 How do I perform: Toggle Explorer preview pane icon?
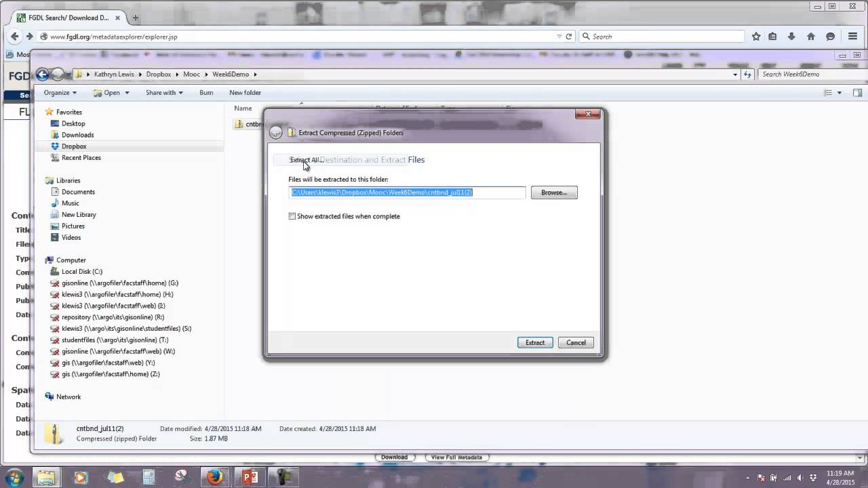click(x=857, y=93)
